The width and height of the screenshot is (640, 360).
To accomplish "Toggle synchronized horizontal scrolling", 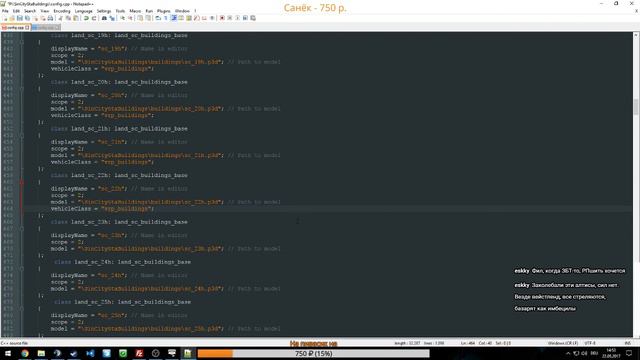I will [148, 18].
